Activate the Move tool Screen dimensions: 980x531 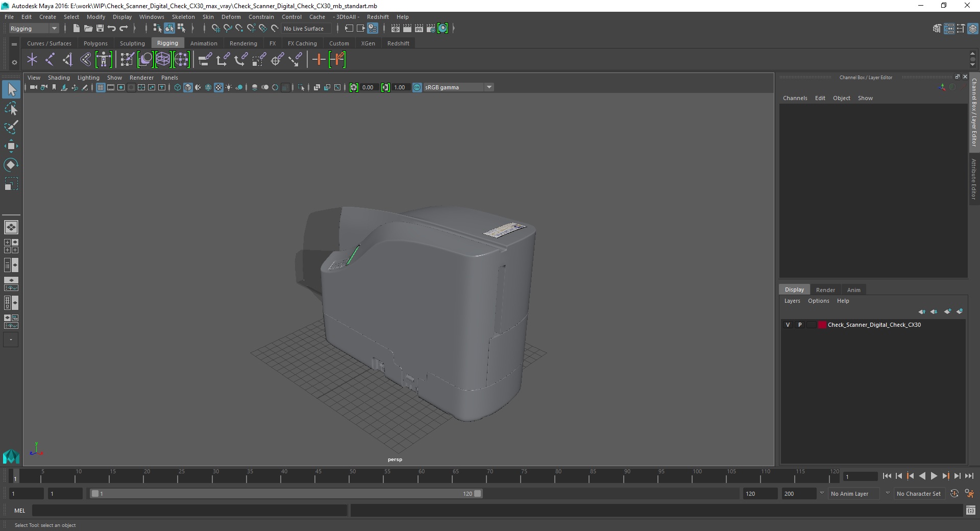pos(11,146)
